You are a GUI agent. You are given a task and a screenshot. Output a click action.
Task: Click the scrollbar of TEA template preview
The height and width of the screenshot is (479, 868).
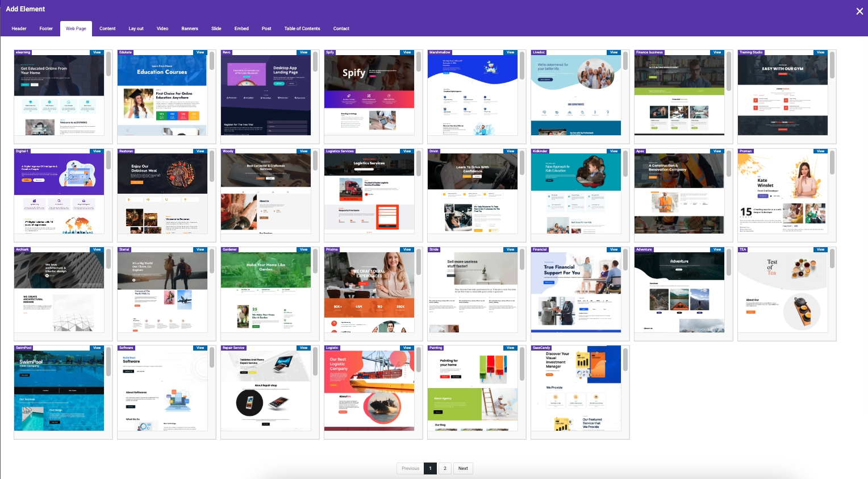[832, 259]
